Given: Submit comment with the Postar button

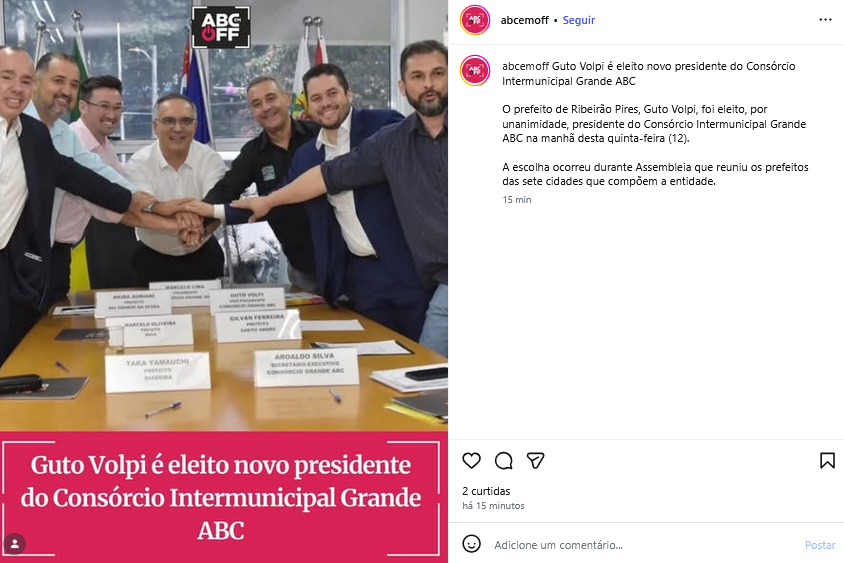Looking at the screenshot, I should [x=820, y=545].
